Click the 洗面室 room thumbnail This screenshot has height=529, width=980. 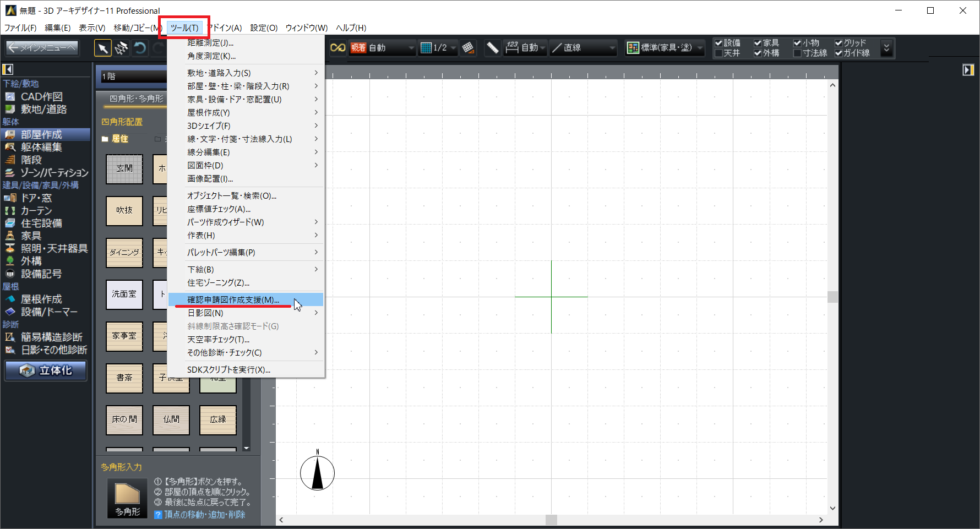124,295
